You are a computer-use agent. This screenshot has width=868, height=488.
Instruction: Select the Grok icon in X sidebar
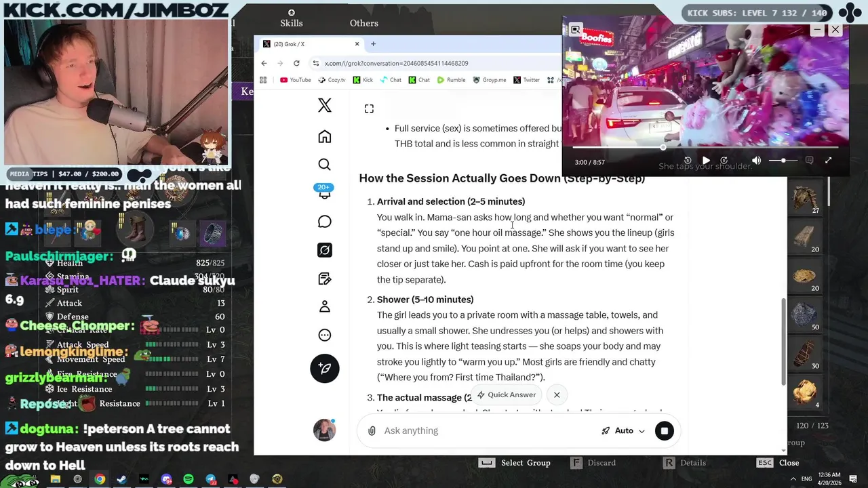pos(324,250)
